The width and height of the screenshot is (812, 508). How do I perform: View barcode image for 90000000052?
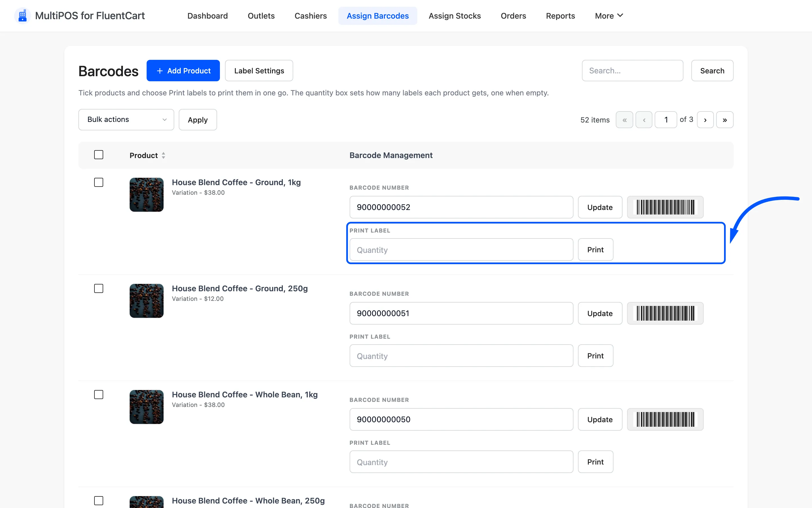point(665,207)
